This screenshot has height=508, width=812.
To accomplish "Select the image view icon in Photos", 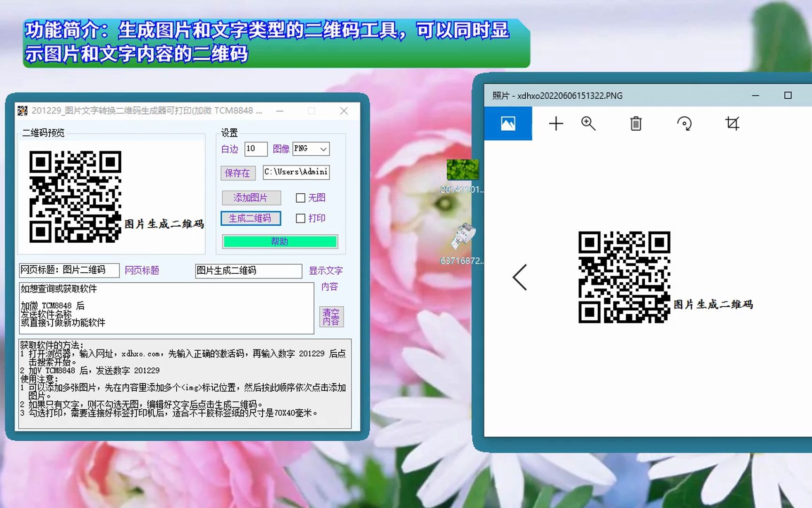I will 507,123.
